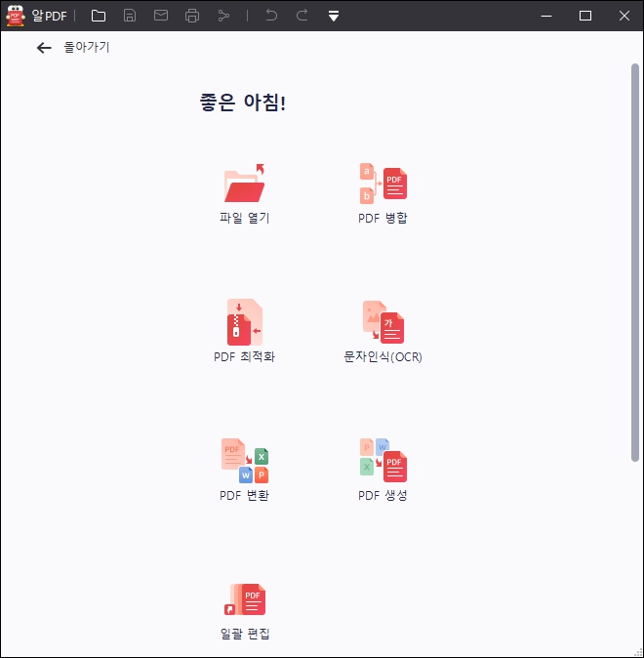Select the 파일 열기 label

click(x=245, y=218)
